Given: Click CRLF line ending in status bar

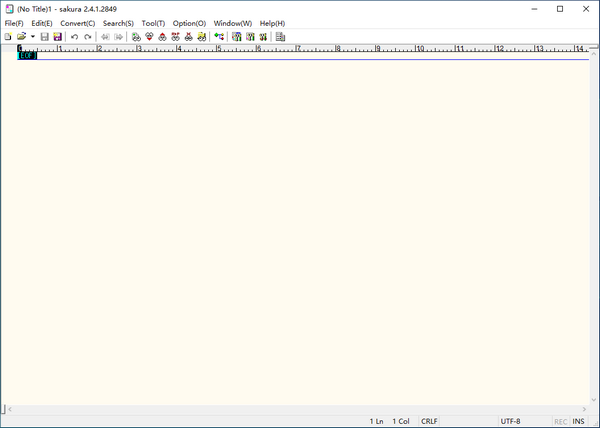Looking at the screenshot, I should point(429,421).
